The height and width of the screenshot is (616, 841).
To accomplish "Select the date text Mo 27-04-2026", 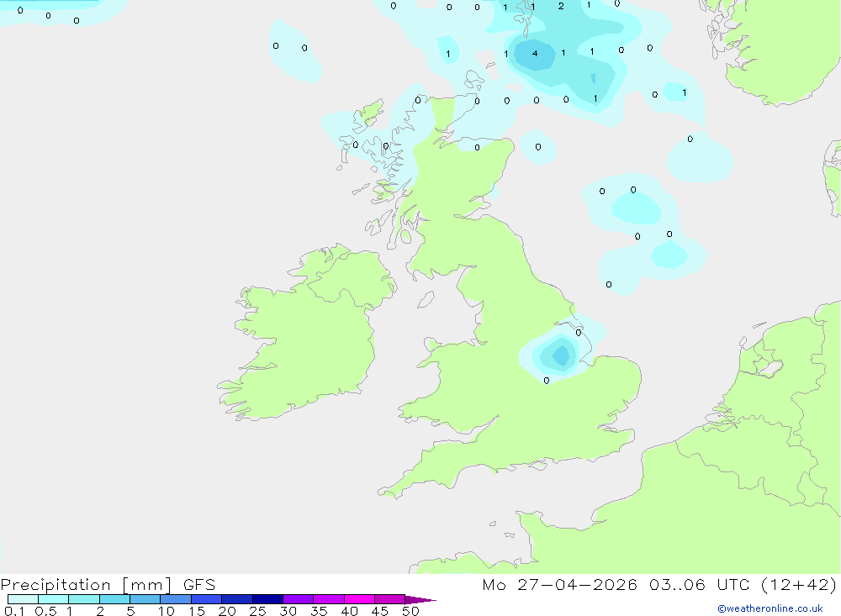I will tap(559, 584).
